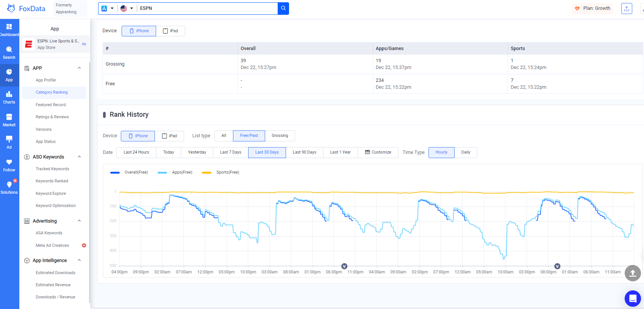Open the US country flag dropdown
The height and width of the screenshot is (309, 644).
[x=127, y=8]
